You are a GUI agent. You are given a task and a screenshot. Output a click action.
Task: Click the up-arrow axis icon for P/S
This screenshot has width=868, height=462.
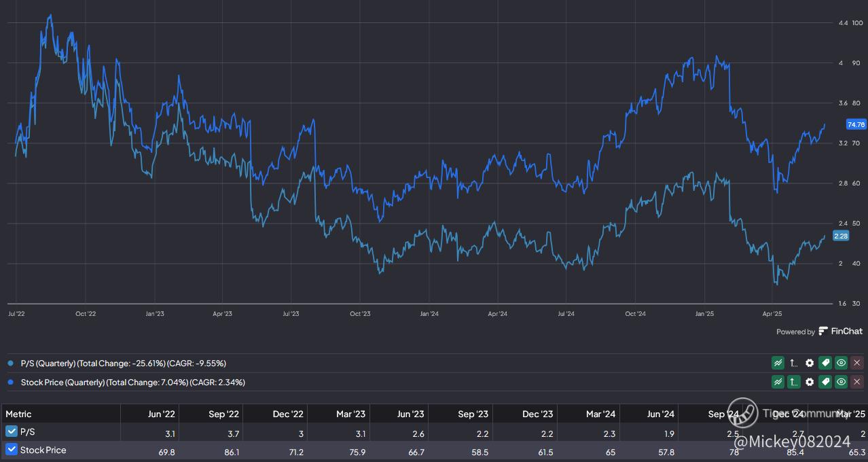click(793, 363)
